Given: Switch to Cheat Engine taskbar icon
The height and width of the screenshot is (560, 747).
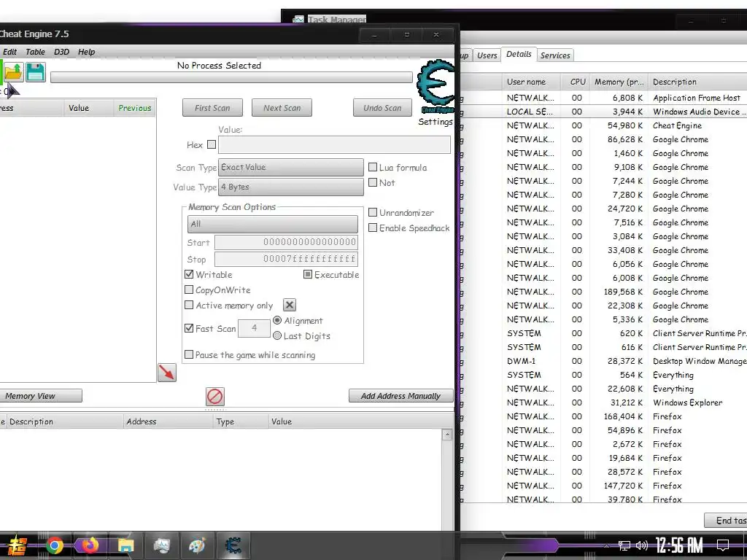Looking at the screenshot, I should tap(233, 545).
